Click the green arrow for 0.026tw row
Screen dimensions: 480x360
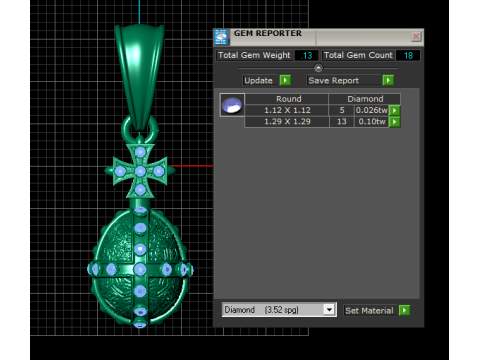(x=395, y=110)
